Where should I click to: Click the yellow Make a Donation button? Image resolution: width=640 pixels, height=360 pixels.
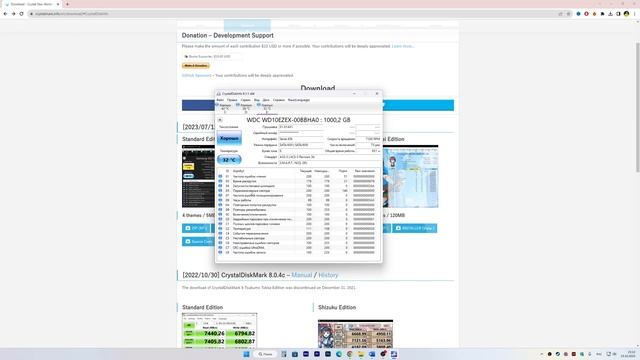pyautogui.click(x=196, y=66)
